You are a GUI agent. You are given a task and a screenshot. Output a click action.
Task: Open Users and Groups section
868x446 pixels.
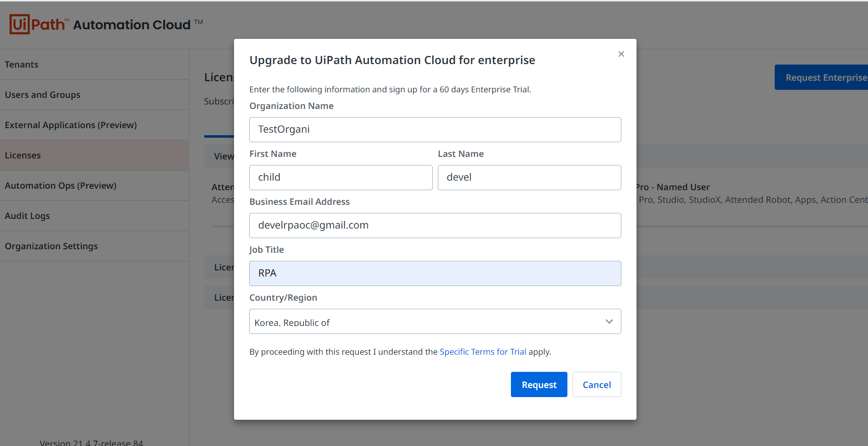pos(94,95)
